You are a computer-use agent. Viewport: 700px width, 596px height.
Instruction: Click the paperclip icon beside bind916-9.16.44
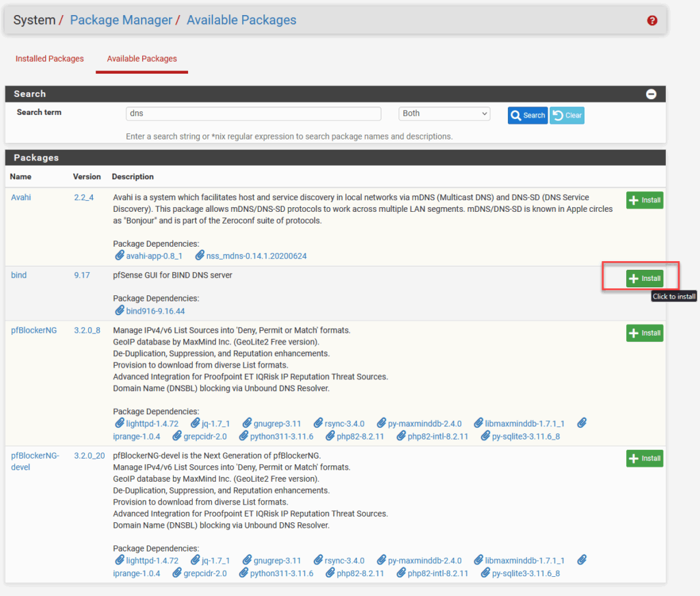tap(120, 310)
